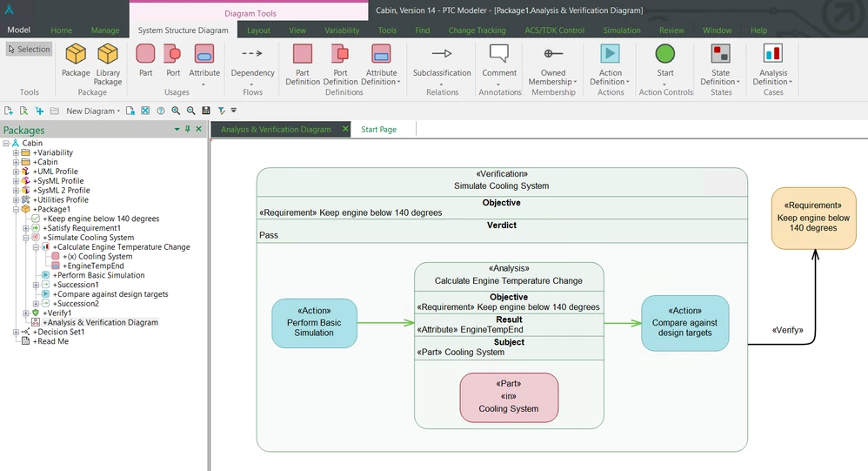Screen dimensions: 868x471
Task: Open the Simulation ribbon tab
Action: pos(622,30)
